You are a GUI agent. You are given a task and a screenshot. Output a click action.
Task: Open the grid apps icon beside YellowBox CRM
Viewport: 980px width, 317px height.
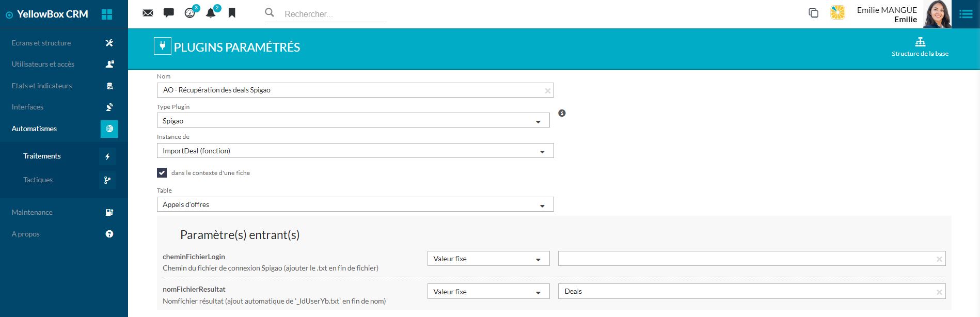click(107, 14)
